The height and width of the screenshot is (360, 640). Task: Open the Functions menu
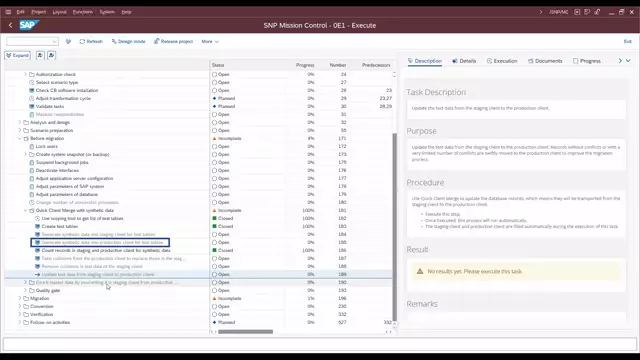[82, 12]
